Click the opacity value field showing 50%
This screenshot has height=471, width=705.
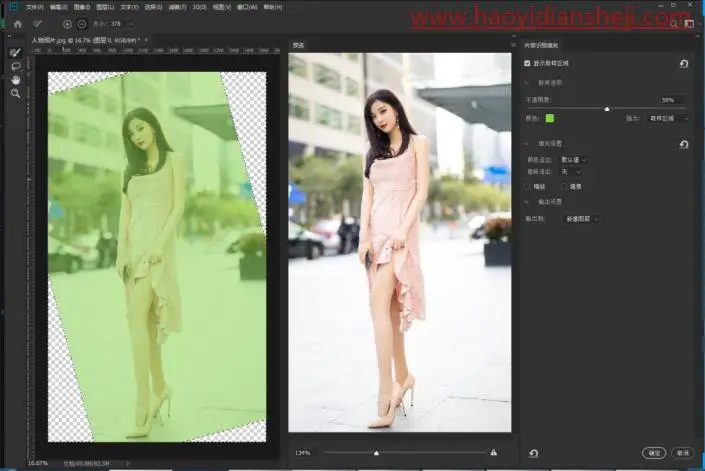coord(668,100)
